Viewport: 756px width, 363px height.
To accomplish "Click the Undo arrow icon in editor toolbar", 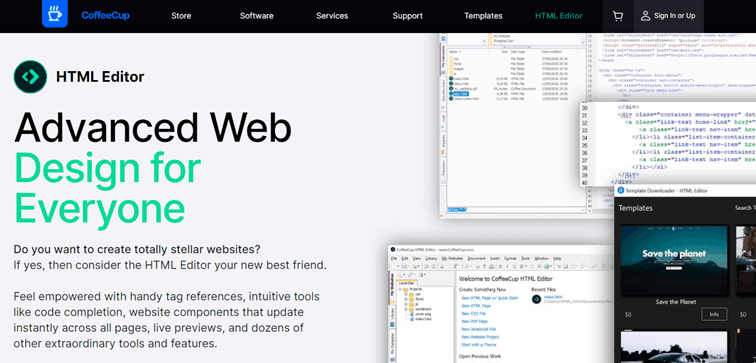I will (x=426, y=267).
